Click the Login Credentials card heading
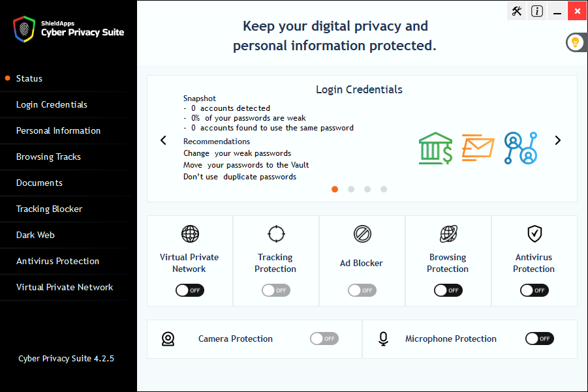 [359, 89]
